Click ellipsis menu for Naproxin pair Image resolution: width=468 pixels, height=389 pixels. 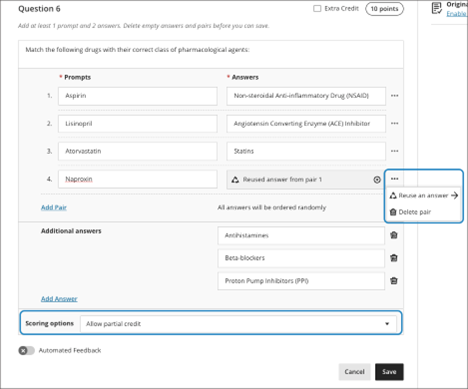pyautogui.click(x=395, y=179)
